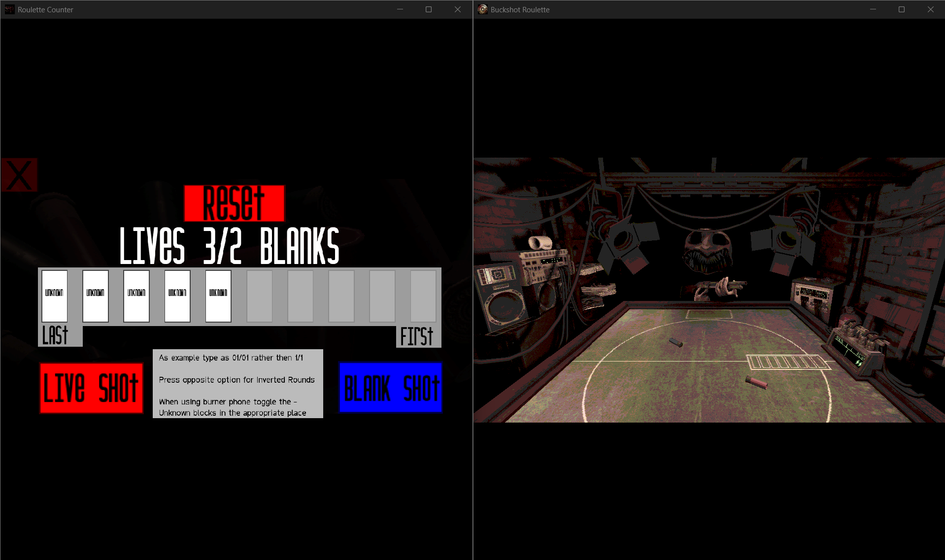The image size is (945, 560).
Task: Toggle the second Unknown block from Last
Action: click(96, 296)
